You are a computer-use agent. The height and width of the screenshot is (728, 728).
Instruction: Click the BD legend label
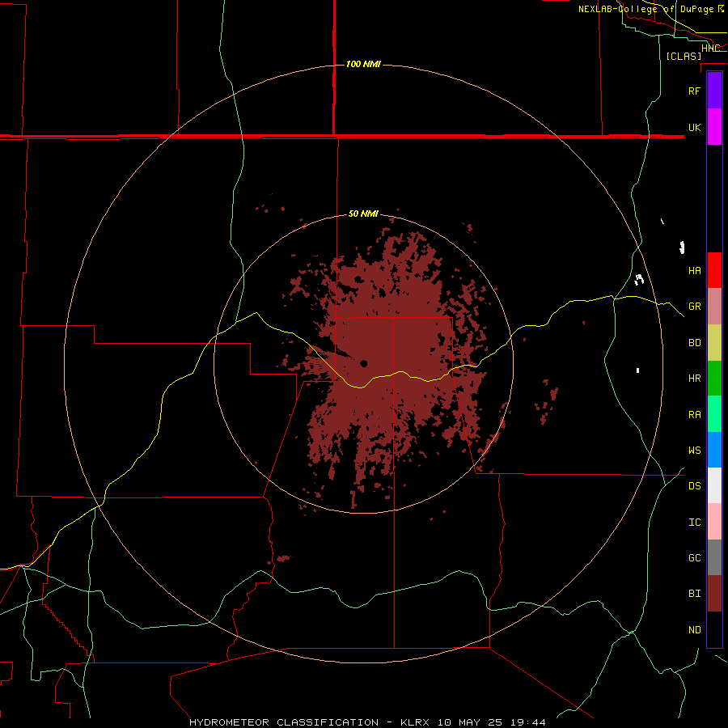pos(694,343)
